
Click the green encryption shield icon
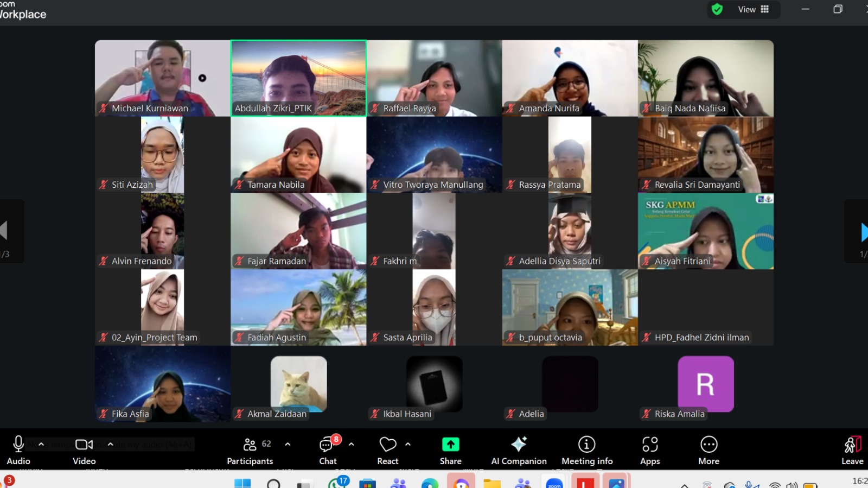(717, 9)
